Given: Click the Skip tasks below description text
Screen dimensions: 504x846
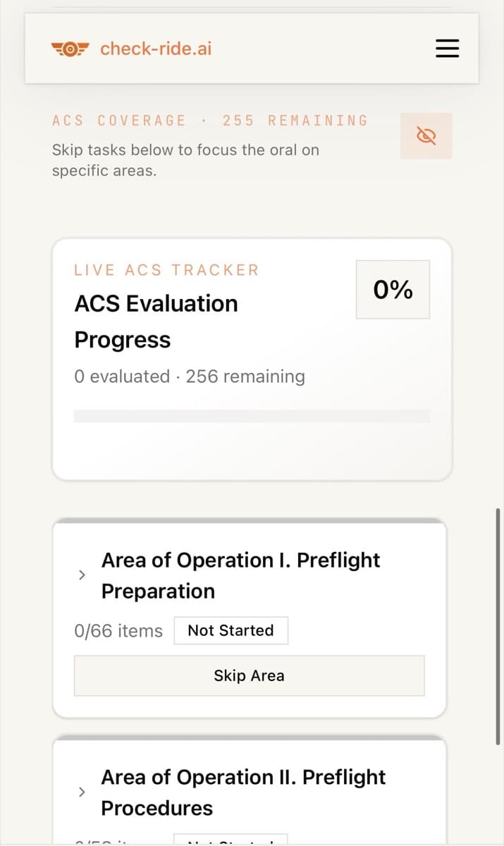Looking at the screenshot, I should click(185, 160).
